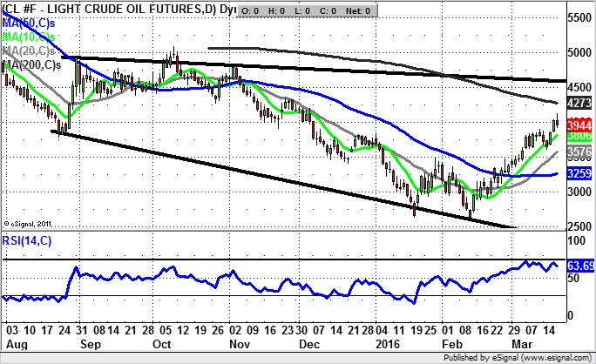
Task: Open the www.esignal.com link
Action: pos(543,357)
